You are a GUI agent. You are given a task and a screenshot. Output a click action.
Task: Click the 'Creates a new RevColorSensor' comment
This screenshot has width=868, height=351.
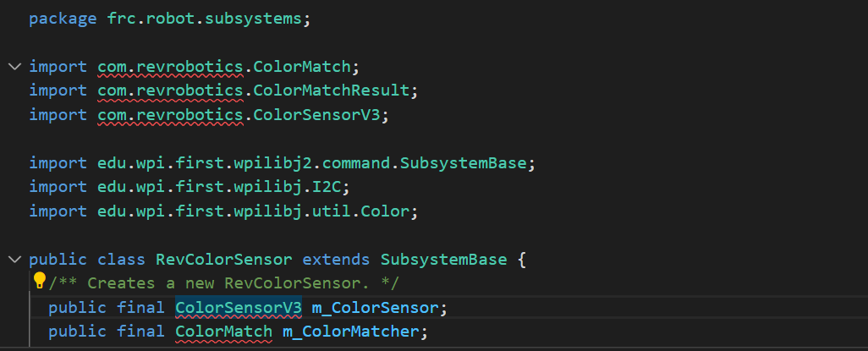223,282
